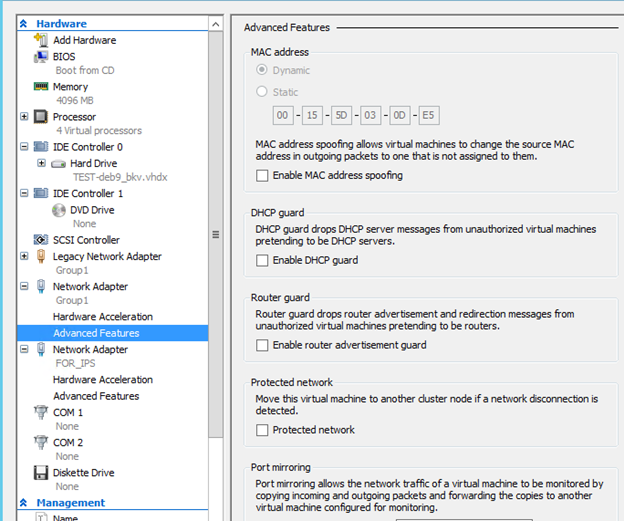Collapse the Hardware section chevron
Screen dimensions: 624x521
pyautogui.click(x=23, y=23)
